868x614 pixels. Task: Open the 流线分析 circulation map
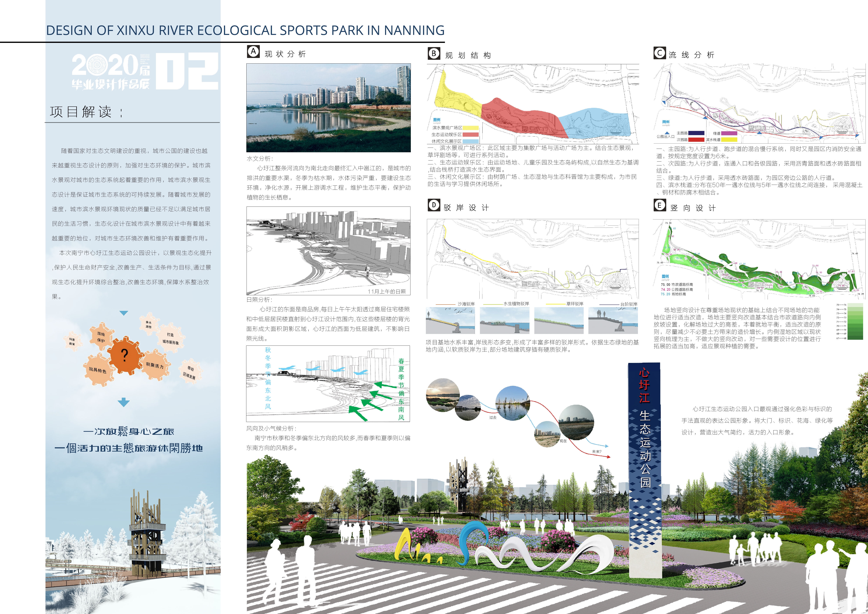[760, 103]
